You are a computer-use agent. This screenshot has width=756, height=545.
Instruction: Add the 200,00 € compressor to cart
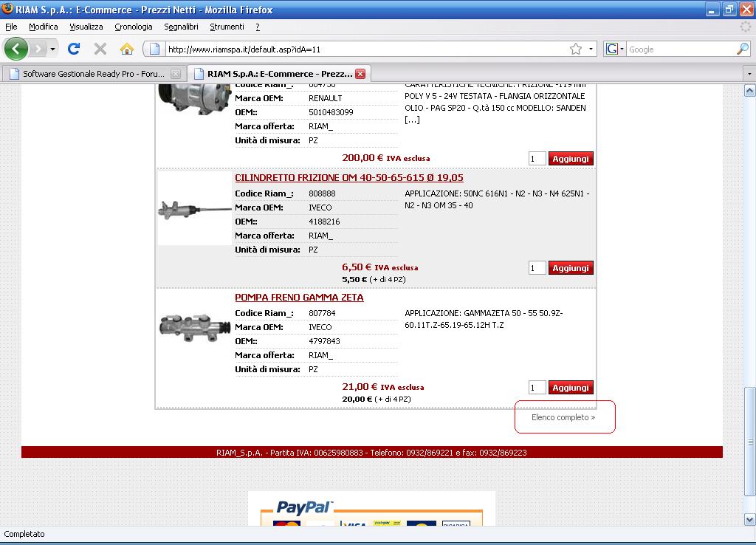571,159
